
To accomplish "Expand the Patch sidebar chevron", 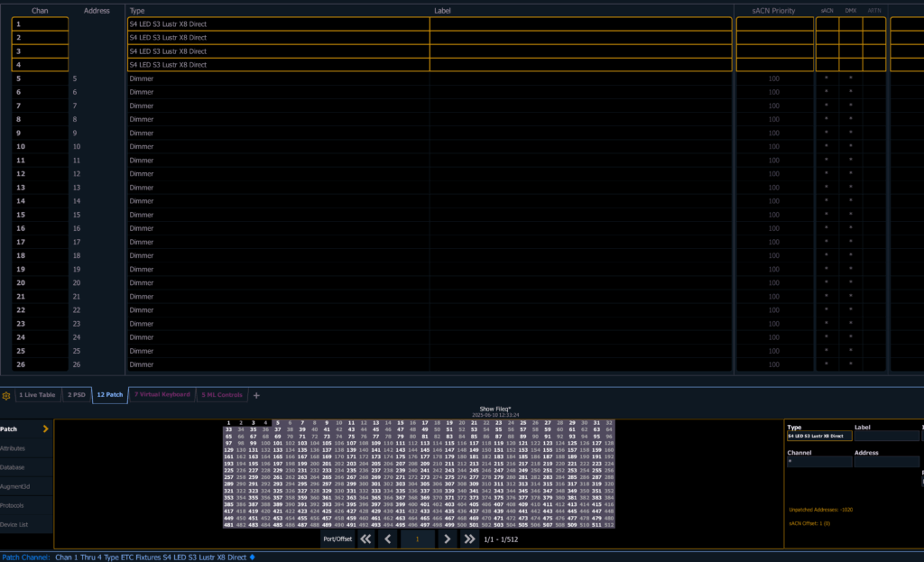I will pyautogui.click(x=45, y=429).
